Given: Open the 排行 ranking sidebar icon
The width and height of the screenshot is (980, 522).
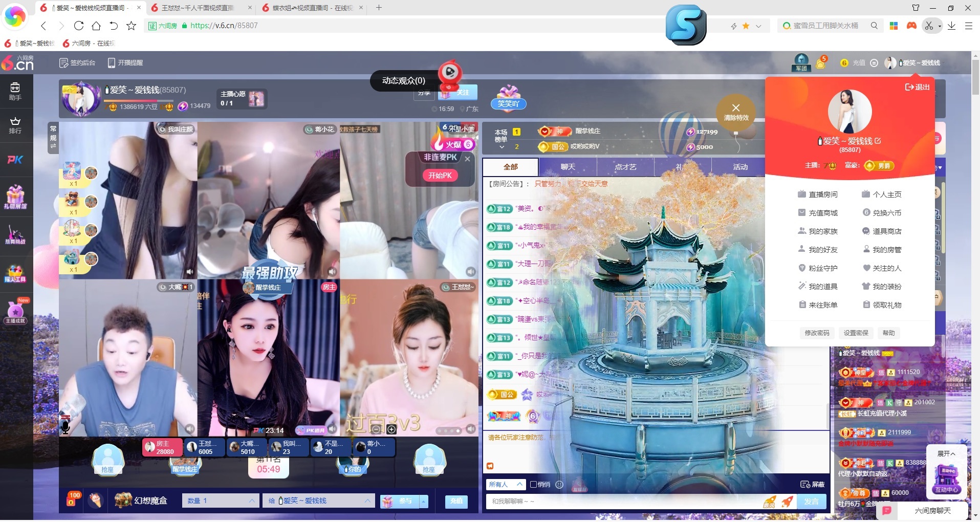Looking at the screenshot, I should click(15, 125).
